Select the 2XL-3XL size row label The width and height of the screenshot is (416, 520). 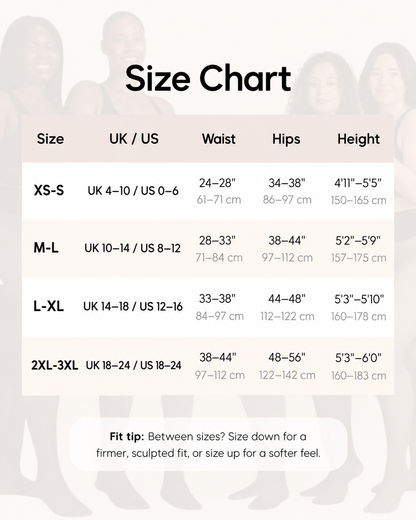tap(55, 365)
